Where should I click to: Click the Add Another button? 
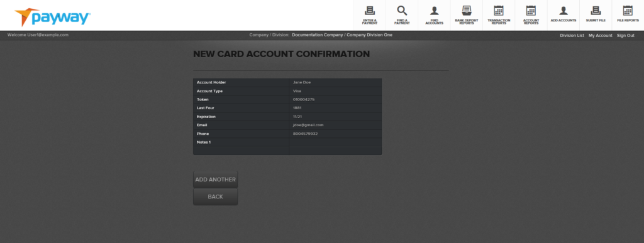215,180
